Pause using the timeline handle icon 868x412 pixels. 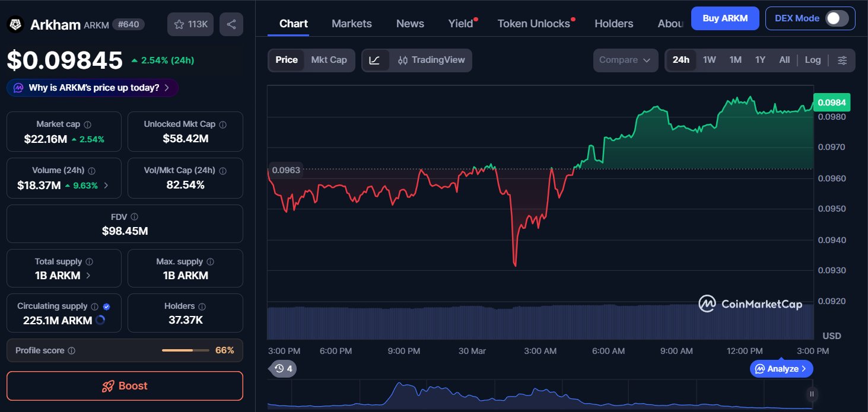(812, 394)
